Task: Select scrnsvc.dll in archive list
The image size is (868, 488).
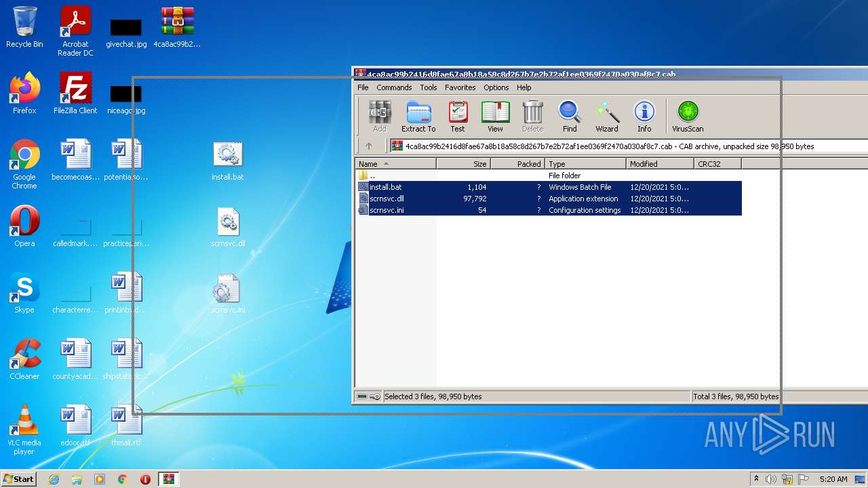Action: click(x=549, y=199)
